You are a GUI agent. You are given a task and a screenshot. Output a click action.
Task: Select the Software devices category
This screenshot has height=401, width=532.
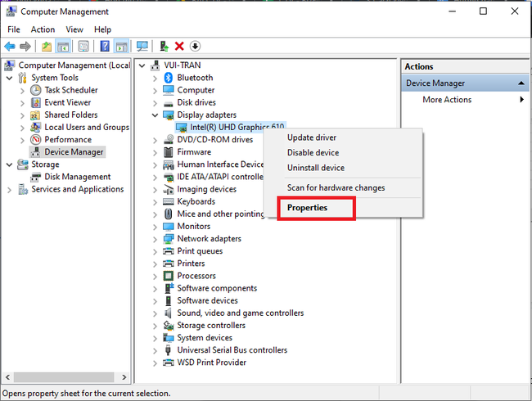[x=207, y=300]
